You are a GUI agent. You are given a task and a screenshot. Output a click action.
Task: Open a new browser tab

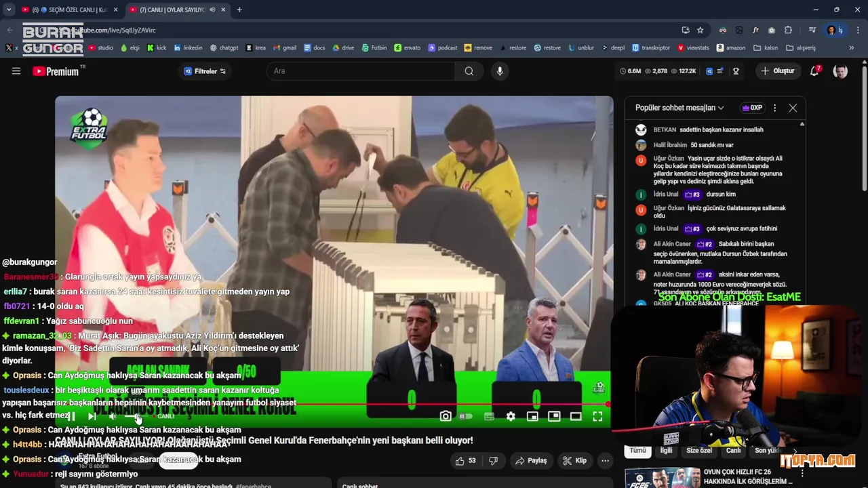click(x=239, y=9)
